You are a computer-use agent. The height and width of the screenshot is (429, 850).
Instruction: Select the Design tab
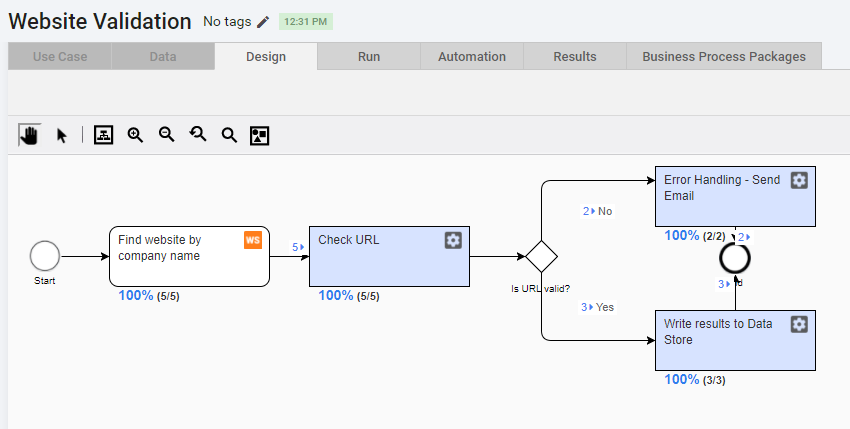(266, 56)
